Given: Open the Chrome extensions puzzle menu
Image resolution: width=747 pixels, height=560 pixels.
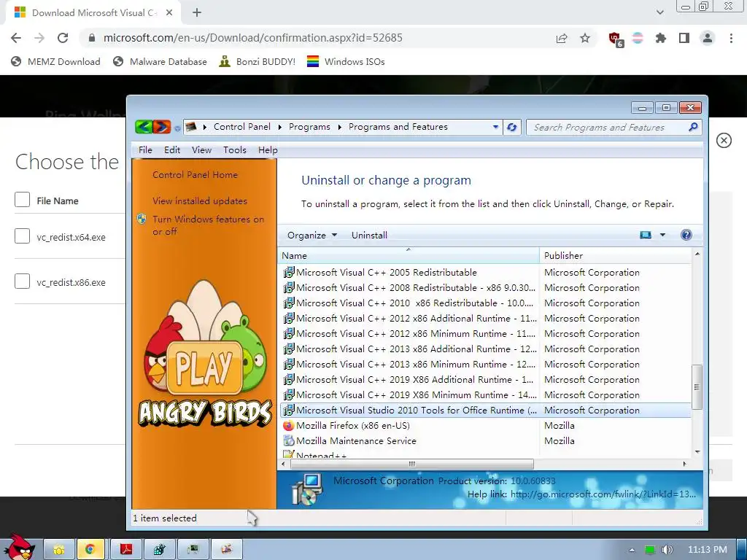Looking at the screenshot, I should pyautogui.click(x=661, y=38).
